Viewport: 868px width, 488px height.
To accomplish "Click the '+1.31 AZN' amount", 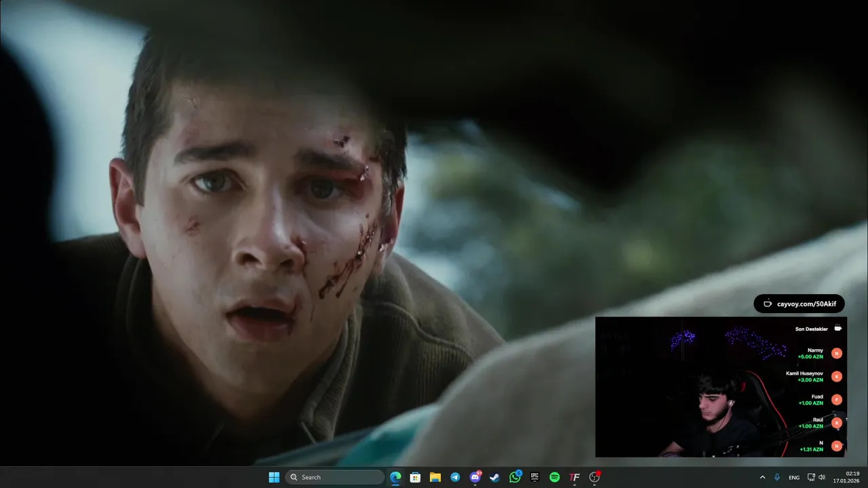I will click(811, 449).
